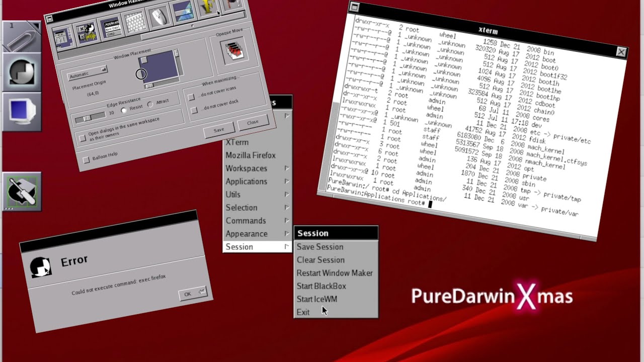Choose Start BlackBox

pyautogui.click(x=336, y=286)
